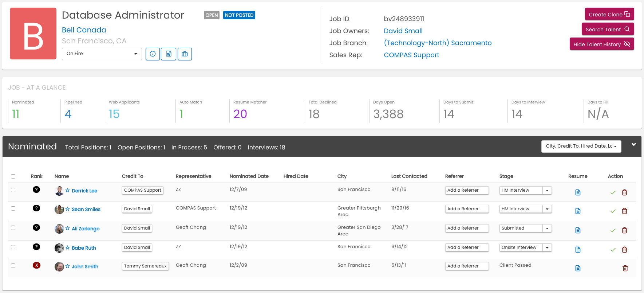Open the Web Applicants count 15

[x=114, y=114]
